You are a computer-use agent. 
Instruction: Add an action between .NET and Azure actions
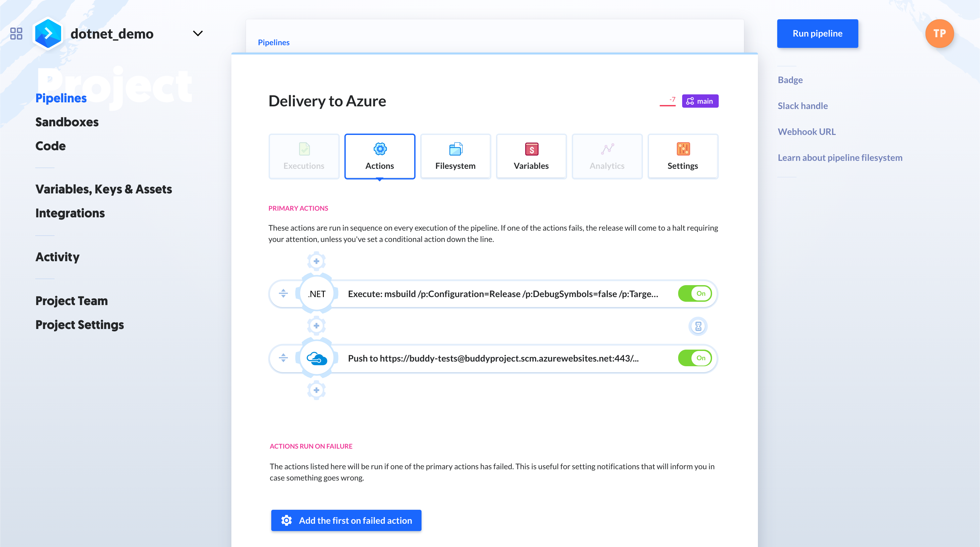(x=316, y=326)
